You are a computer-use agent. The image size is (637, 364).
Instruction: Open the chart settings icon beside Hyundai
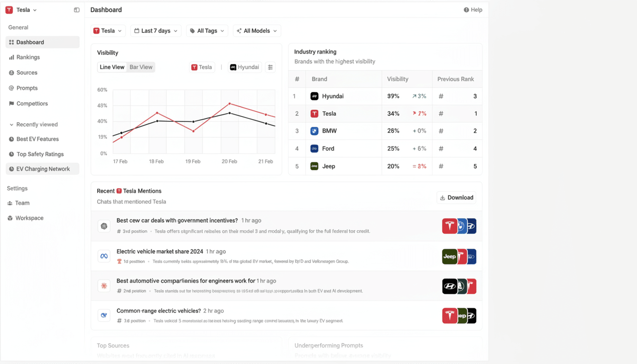tap(270, 67)
